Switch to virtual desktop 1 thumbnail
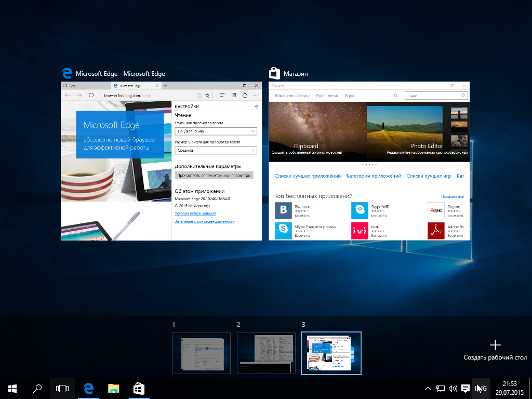 pyautogui.click(x=201, y=353)
